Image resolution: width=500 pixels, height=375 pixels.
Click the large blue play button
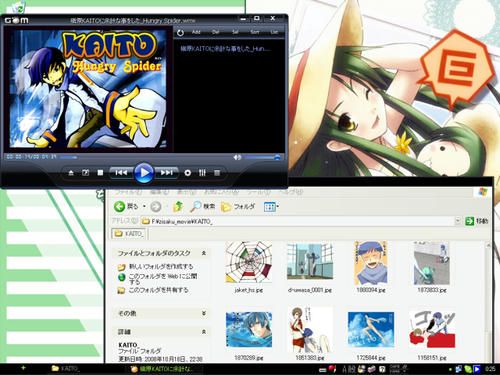pyautogui.click(x=144, y=173)
